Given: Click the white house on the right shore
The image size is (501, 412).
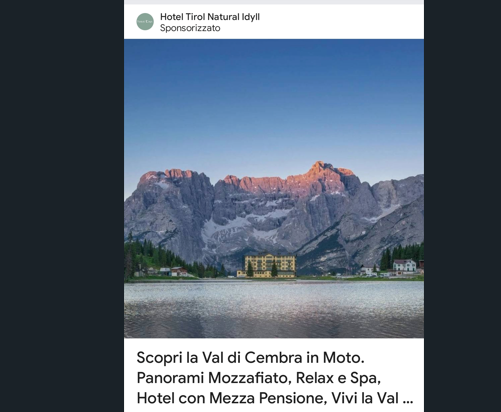Looking at the screenshot, I should 404,265.
